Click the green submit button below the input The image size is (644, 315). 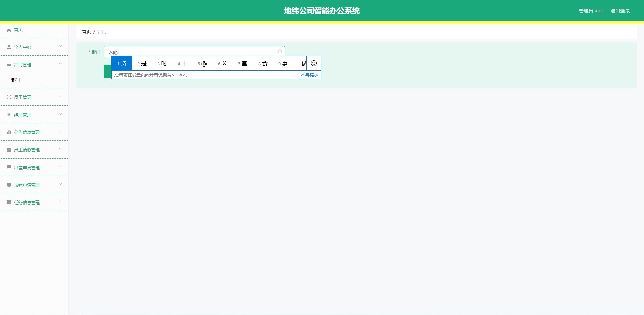pyautogui.click(x=107, y=72)
